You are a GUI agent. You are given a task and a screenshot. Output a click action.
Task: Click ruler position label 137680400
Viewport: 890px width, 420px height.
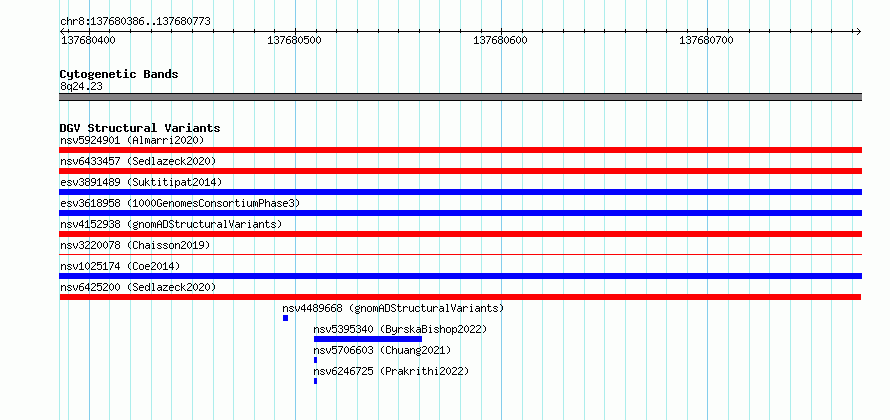coord(89,40)
